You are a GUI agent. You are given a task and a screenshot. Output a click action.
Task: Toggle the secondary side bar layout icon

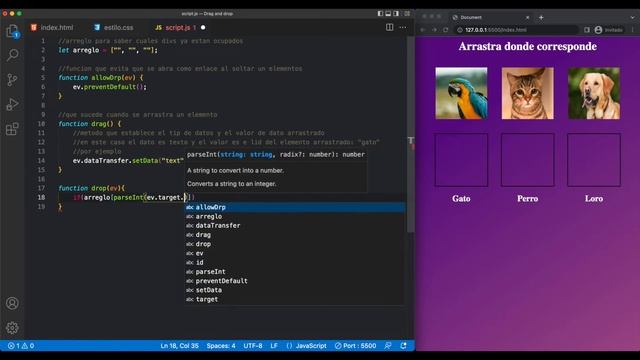(x=396, y=13)
